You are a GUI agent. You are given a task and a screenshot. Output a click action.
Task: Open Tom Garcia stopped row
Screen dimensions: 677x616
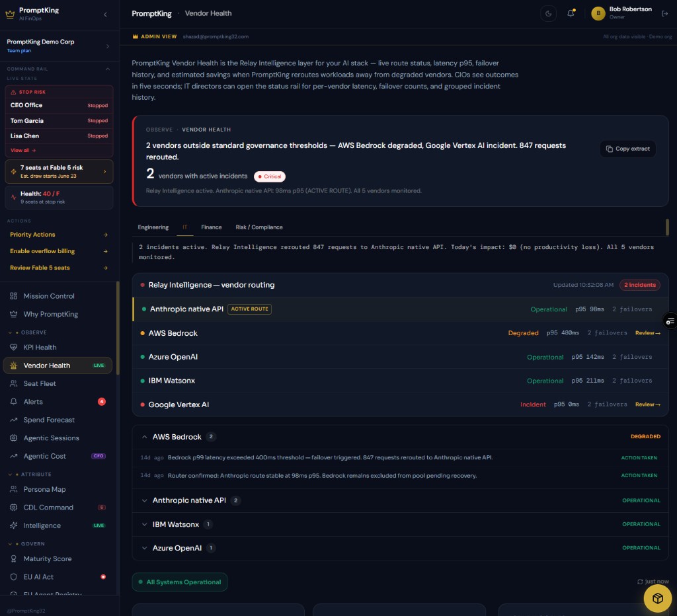coord(59,121)
